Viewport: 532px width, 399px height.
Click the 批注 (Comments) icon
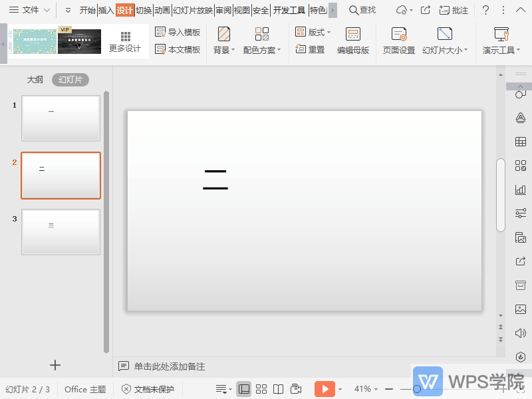pyautogui.click(x=452, y=10)
